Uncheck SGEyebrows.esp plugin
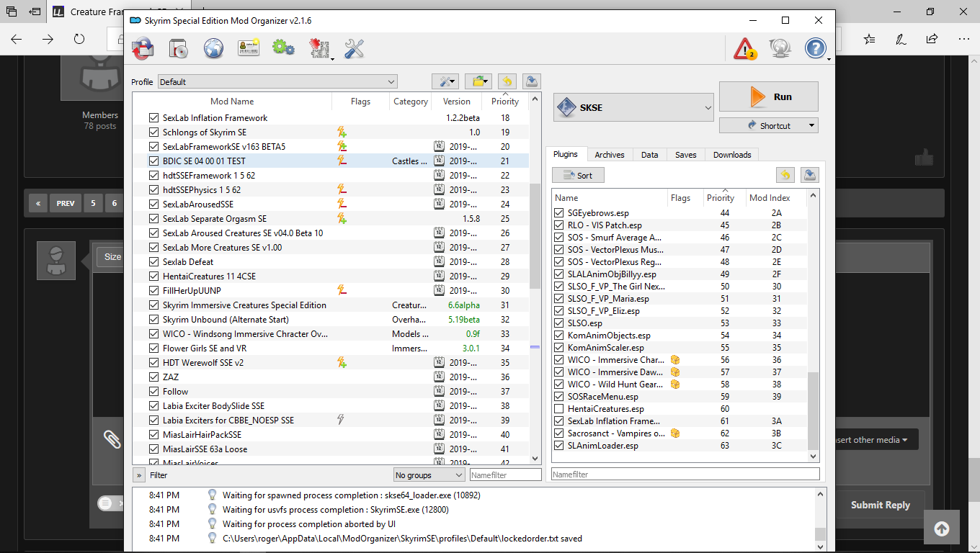 [x=558, y=213]
